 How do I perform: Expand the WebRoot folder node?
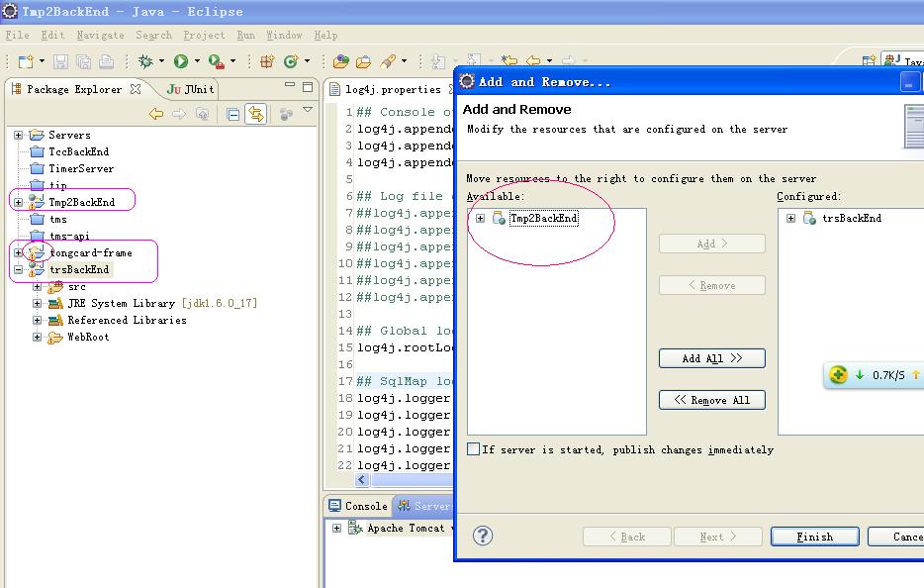coord(38,338)
